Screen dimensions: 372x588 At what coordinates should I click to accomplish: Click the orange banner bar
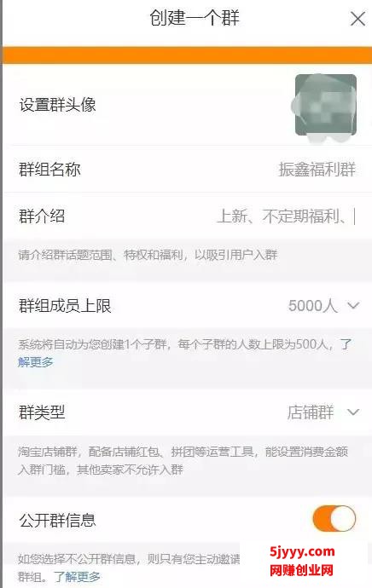187,55
